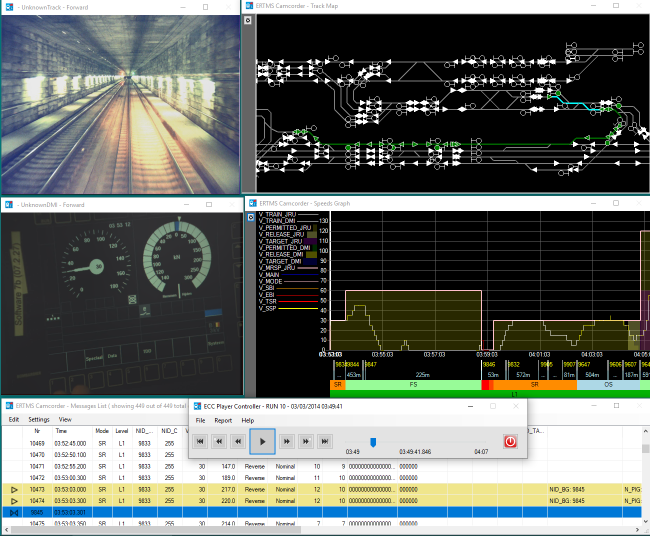Viewport: 650px width, 536px height.
Task: Click the Speeds Graph window app icon
Action: (252, 203)
